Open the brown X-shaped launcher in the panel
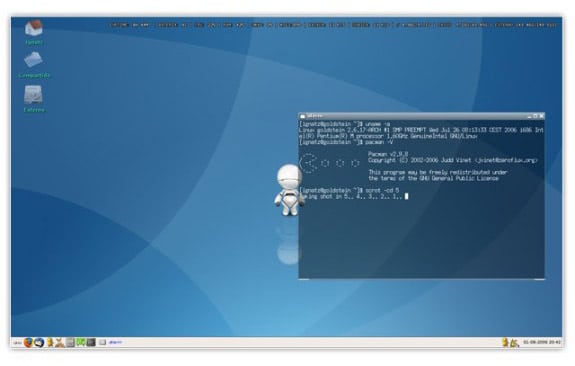Screen dimensions: 575x366 tap(59, 343)
